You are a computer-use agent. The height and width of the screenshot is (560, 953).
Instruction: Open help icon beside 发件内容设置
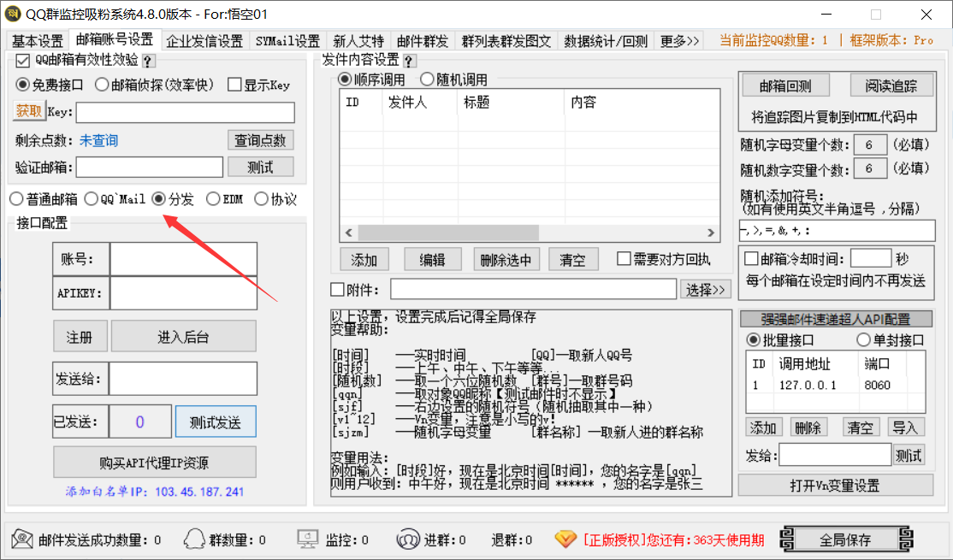coord(409,61)
